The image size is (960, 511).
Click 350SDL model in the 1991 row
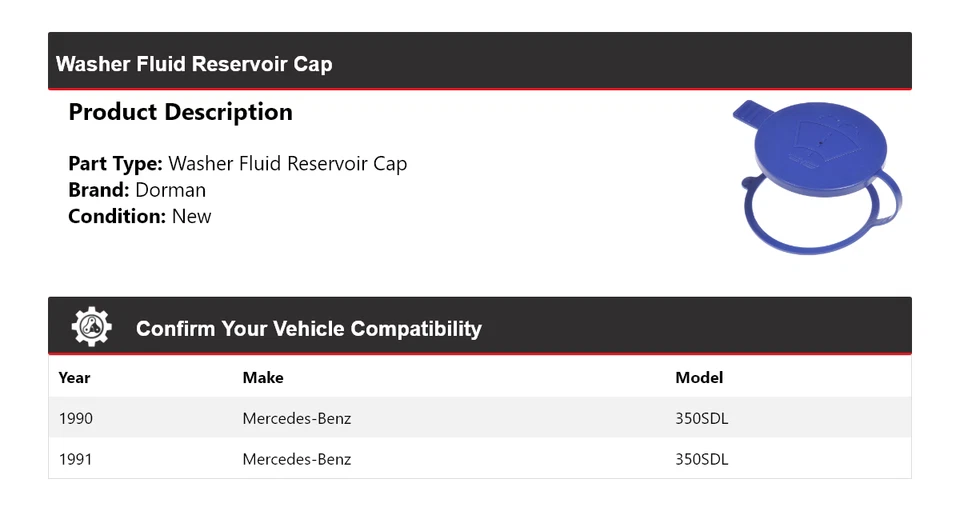(702, 459)
